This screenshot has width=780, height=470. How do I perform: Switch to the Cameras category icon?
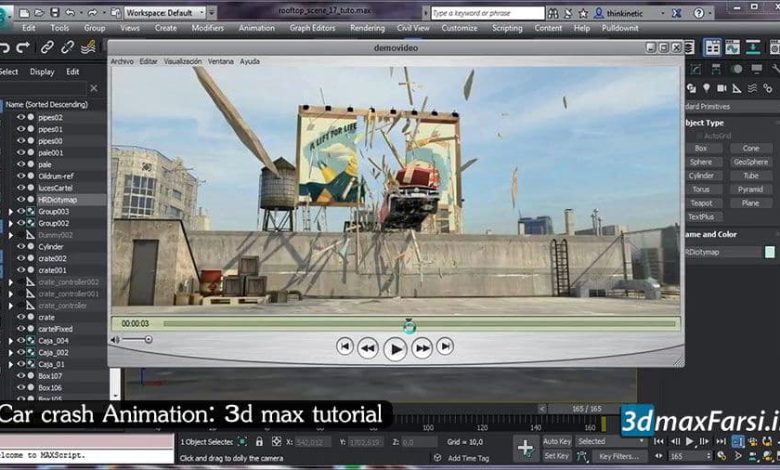[x=721, y=89]
